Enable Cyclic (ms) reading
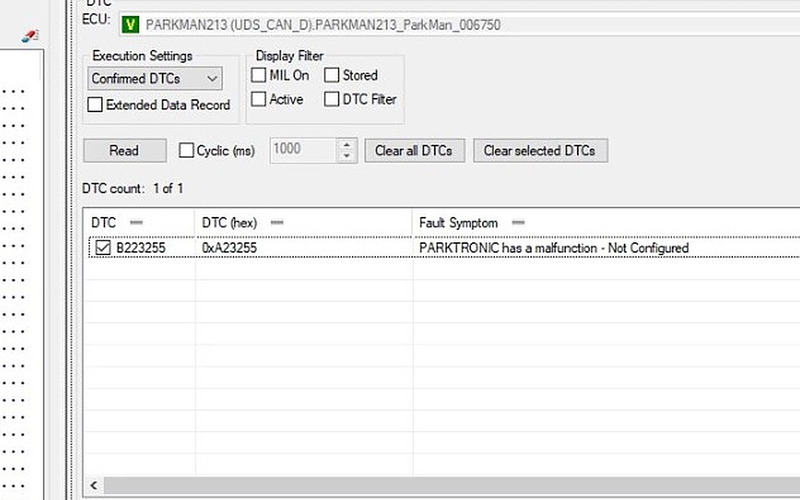800x500 pixels. click(186, 151)
